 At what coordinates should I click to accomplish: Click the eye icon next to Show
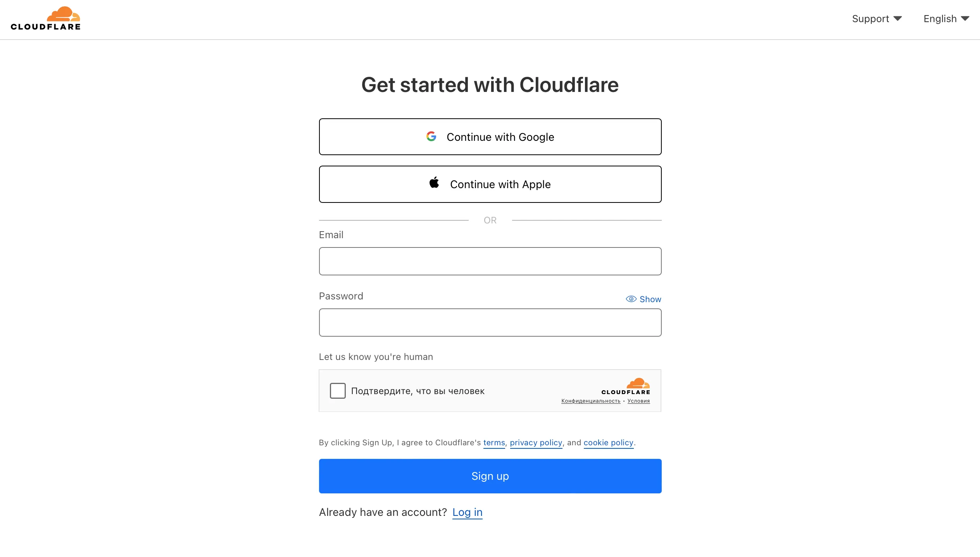[631, 299]
